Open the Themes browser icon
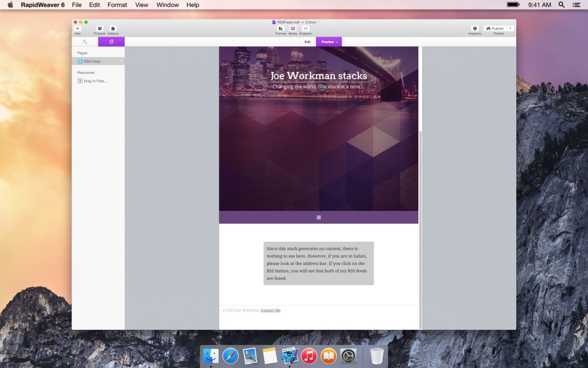 280,29
